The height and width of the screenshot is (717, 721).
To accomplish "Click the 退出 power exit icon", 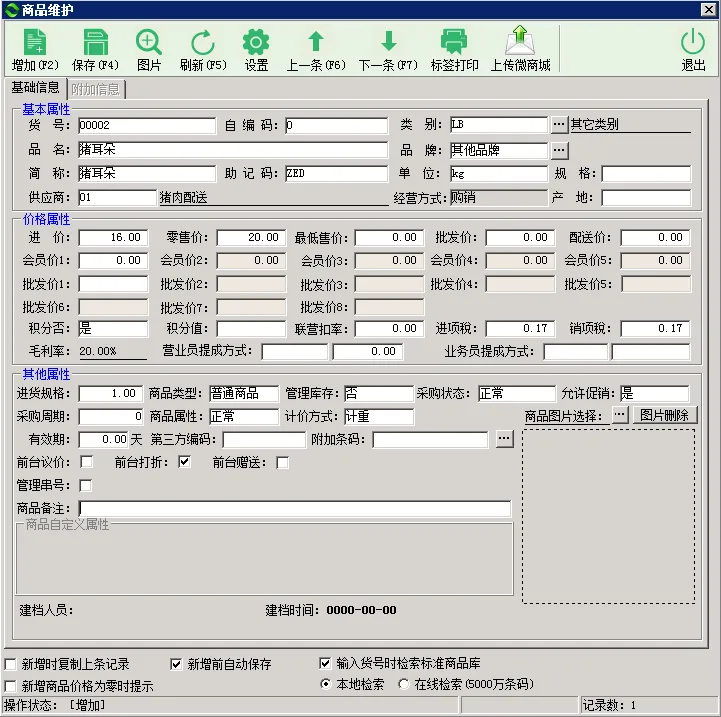I will tap(693, 42).
